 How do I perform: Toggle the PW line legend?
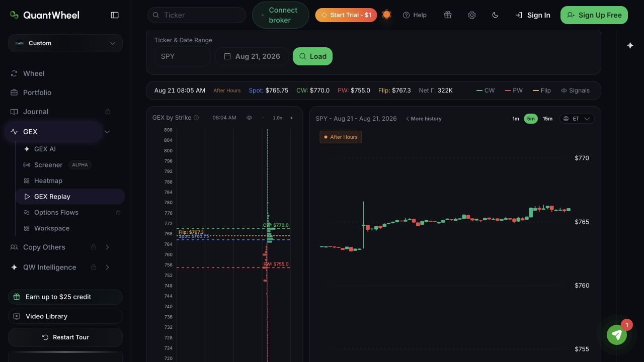pos(514,90)
